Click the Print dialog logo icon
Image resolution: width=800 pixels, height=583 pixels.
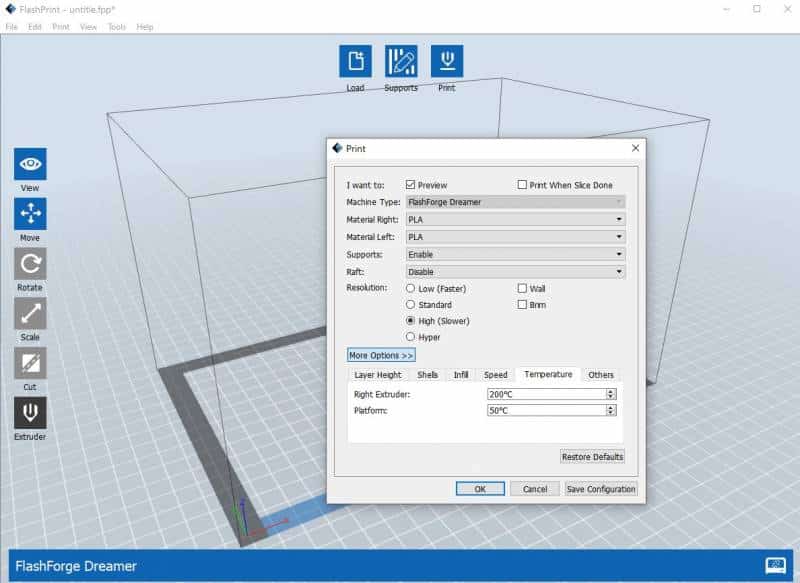(x=337, y=148)
